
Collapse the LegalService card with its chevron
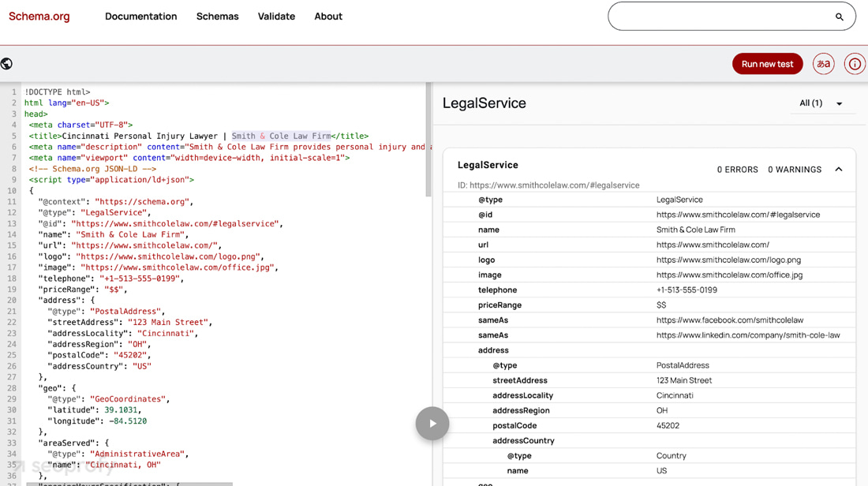(x=839, y=169)
